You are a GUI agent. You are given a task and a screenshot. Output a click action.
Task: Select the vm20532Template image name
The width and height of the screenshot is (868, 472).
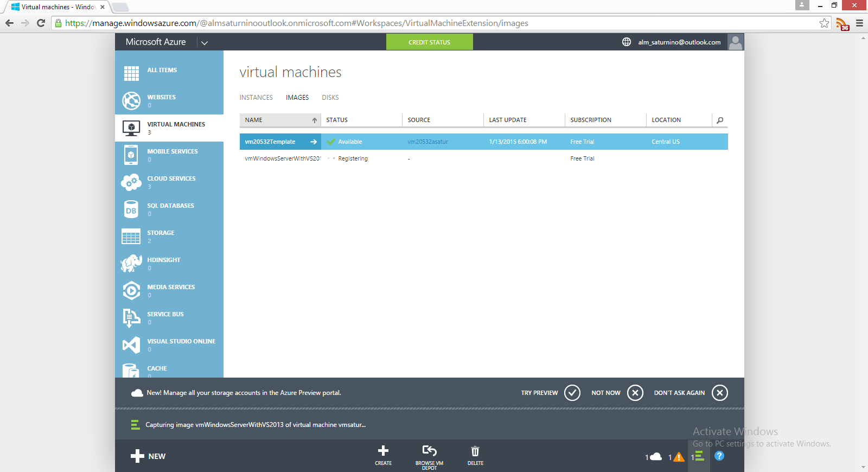270,142
